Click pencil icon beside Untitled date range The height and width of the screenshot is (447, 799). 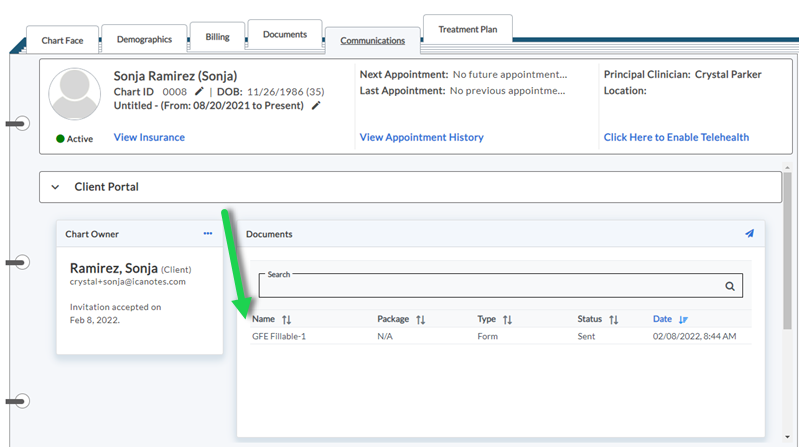[x=316, y=105]
